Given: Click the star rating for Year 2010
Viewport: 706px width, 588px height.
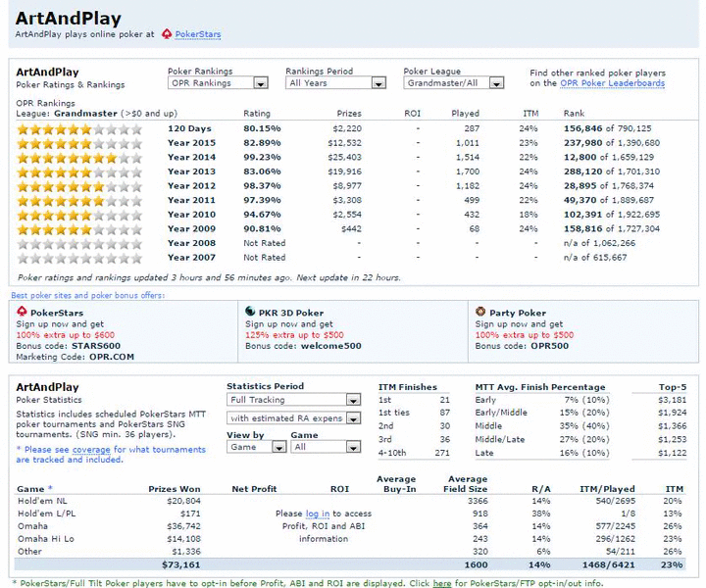Looking at the screenshot, I should (79, 216).
